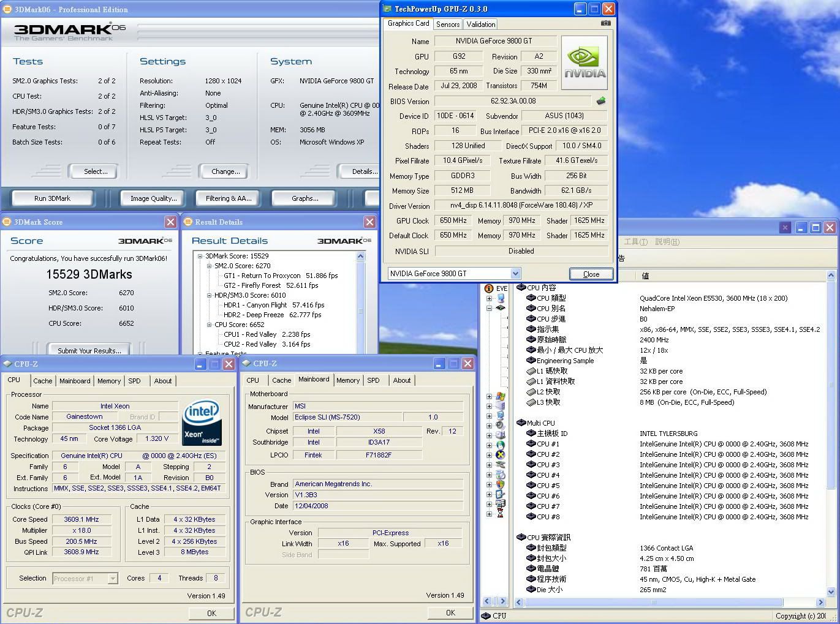Screen dimensions: 840x624
Task: Switch to the Validation tab in GPU-Z
Action: point(480,24)
